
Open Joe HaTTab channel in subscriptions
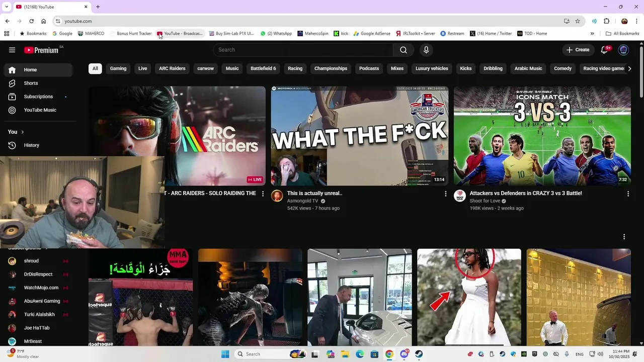click(x=38, y=328)
